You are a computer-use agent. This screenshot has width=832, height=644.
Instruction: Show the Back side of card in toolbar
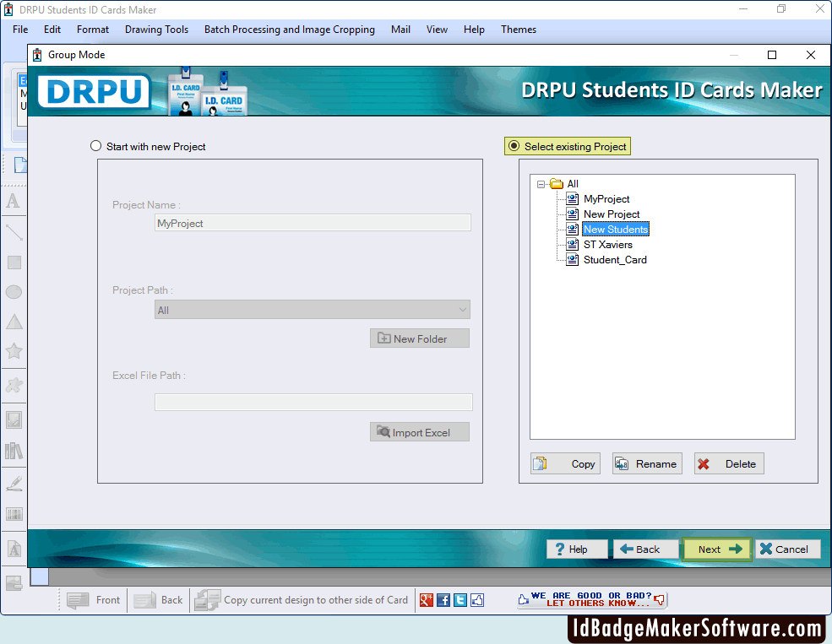pyautogui.click(x=158, y=600)
